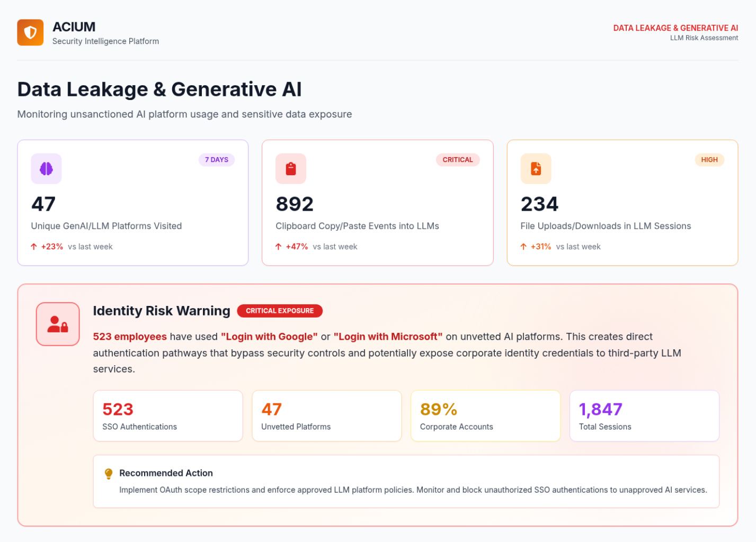Select the 1,847 Total Sessions stat card
756x542 pixels.
tap(644, 415)
